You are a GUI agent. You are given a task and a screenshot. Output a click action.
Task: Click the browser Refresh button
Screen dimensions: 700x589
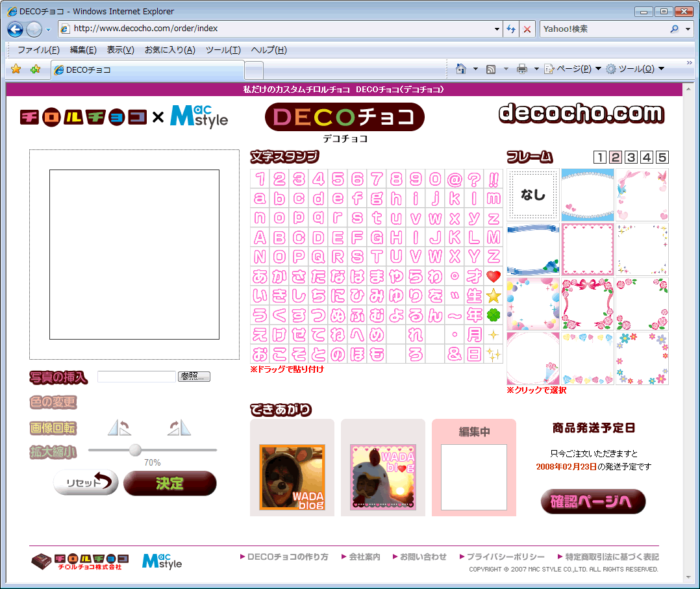[x=511, y=29]
